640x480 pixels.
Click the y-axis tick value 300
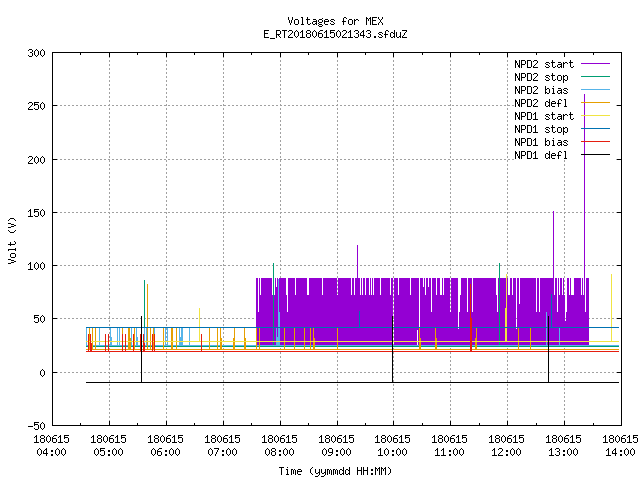[36, 53]
